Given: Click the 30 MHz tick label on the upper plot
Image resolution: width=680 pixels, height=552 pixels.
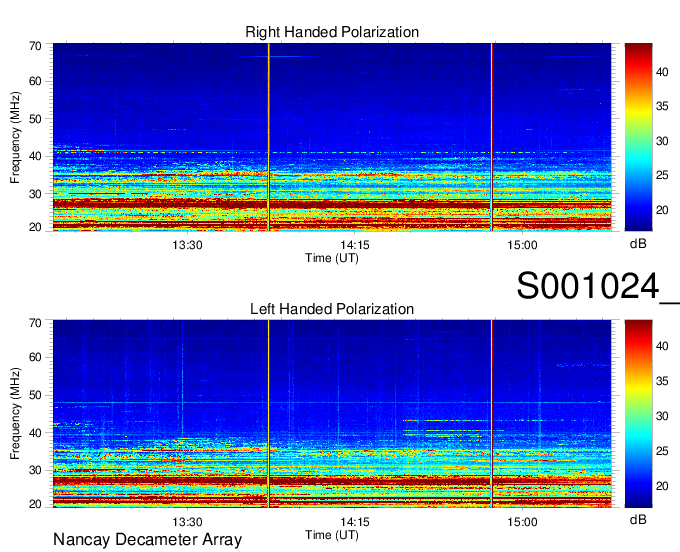Looking at the screenshot, I should (35, 194).
